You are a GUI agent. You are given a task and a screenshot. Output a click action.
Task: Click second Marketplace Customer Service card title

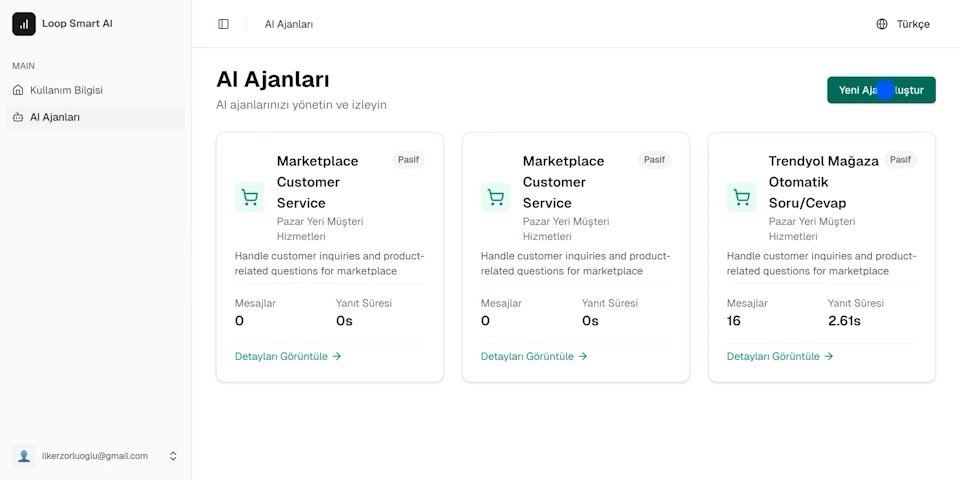[563, 182]
